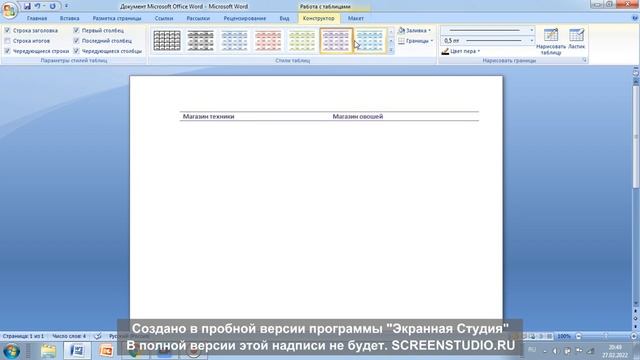
Task: Click the zoom out minus button
Action: pyautogui.click(x=578, y=336)
